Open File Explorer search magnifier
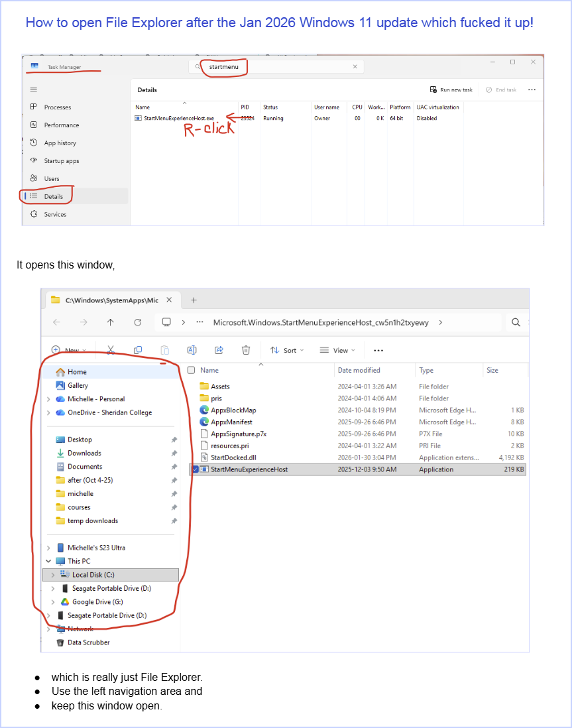Image resolution: width=572 pixels, height=728 pixels. pos(516,322)
